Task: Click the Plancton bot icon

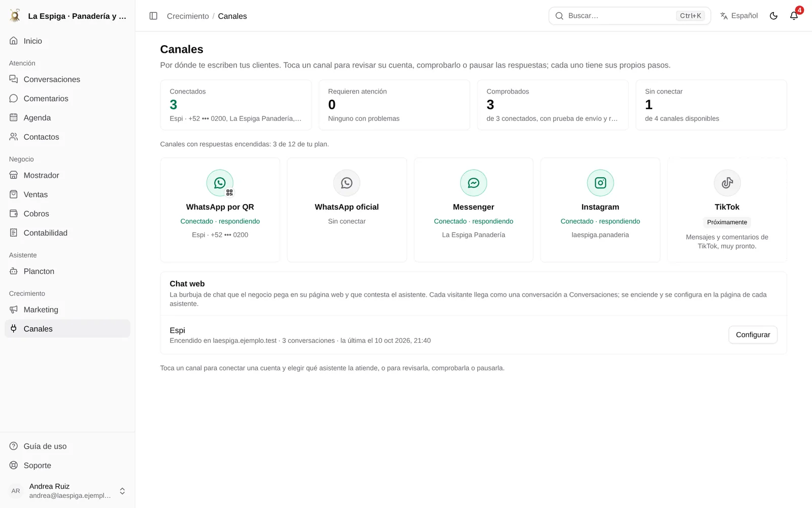Action: [x=14, y=271]
